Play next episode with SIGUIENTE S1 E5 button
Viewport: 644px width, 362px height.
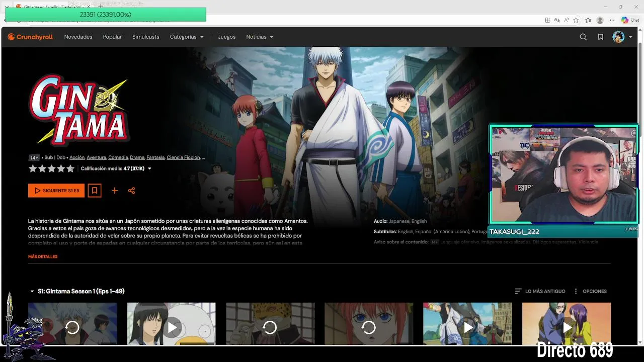tap(56, 191)
